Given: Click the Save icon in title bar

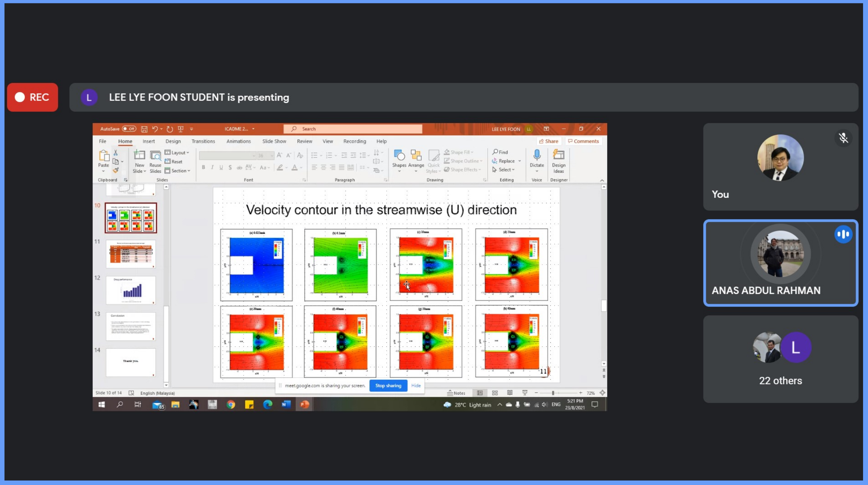Looking at the screenshot, I should 144,129.
